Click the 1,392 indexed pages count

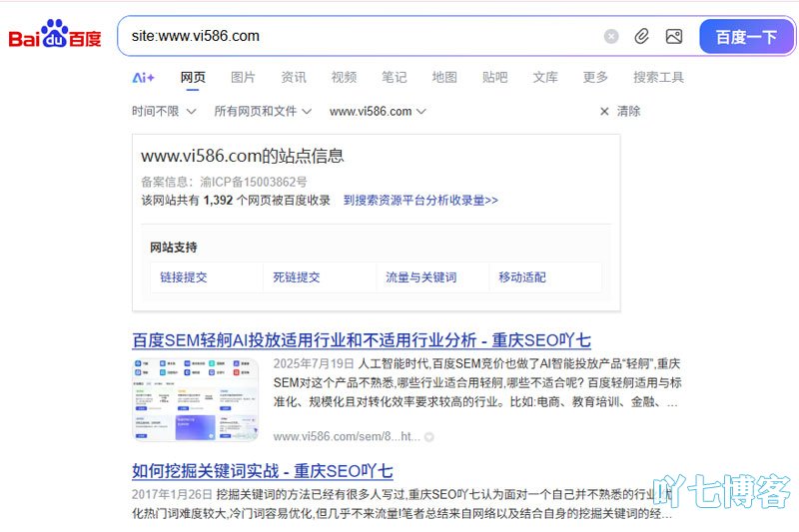(218, 200)
